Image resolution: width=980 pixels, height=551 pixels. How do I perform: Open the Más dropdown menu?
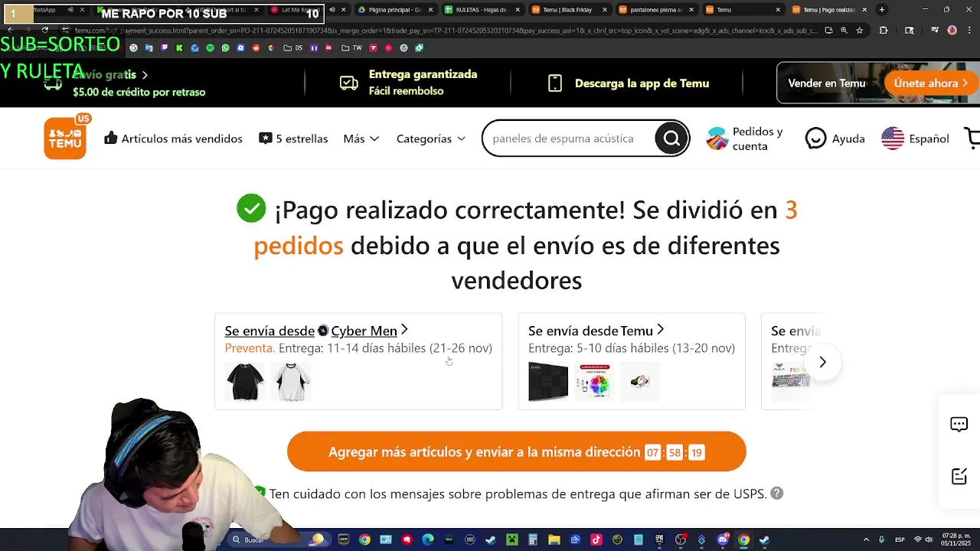tap(361, 139)
